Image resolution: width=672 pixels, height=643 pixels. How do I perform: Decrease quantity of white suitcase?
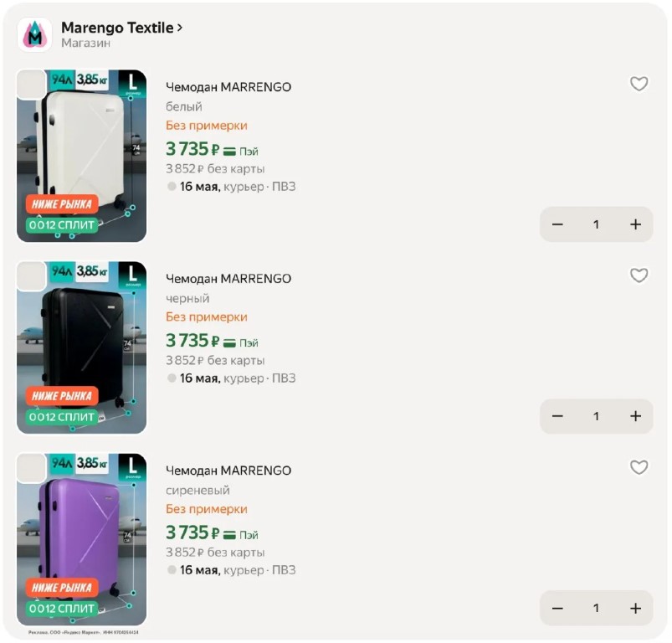coord(557,224)
